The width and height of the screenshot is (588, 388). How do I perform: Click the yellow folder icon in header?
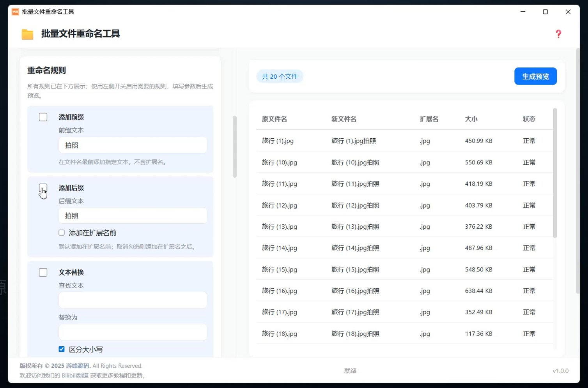27,34
